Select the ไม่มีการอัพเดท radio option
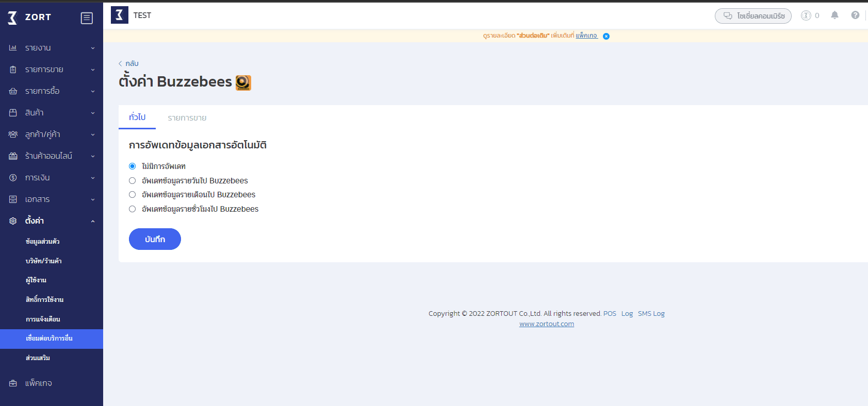 coord(132,166)
